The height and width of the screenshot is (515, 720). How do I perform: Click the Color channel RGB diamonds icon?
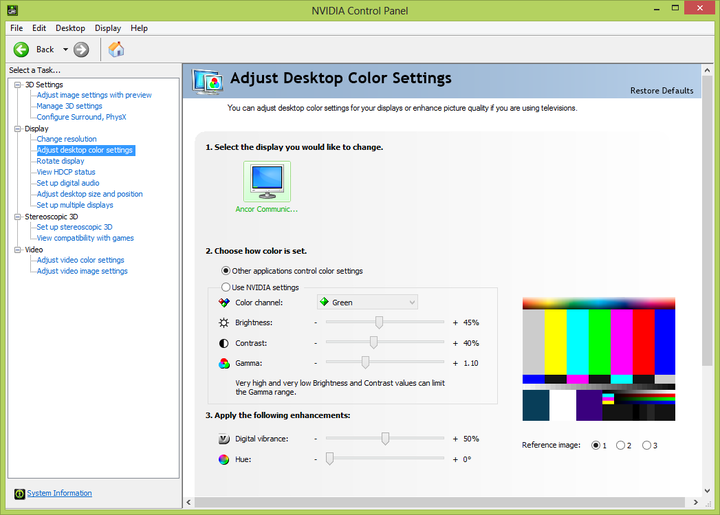coord(224,302)
